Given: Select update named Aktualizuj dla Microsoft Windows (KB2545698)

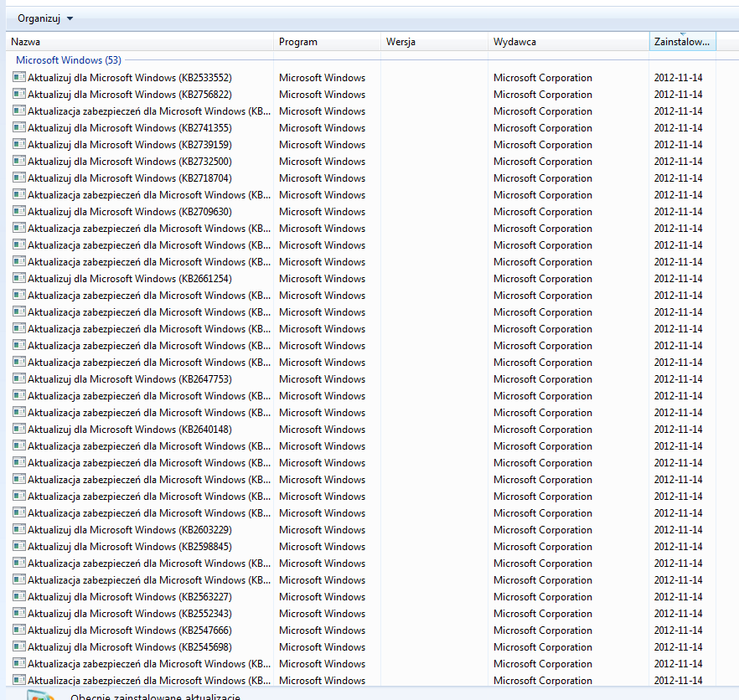Looking at the screenshot, I should click(x=130, y=647).
